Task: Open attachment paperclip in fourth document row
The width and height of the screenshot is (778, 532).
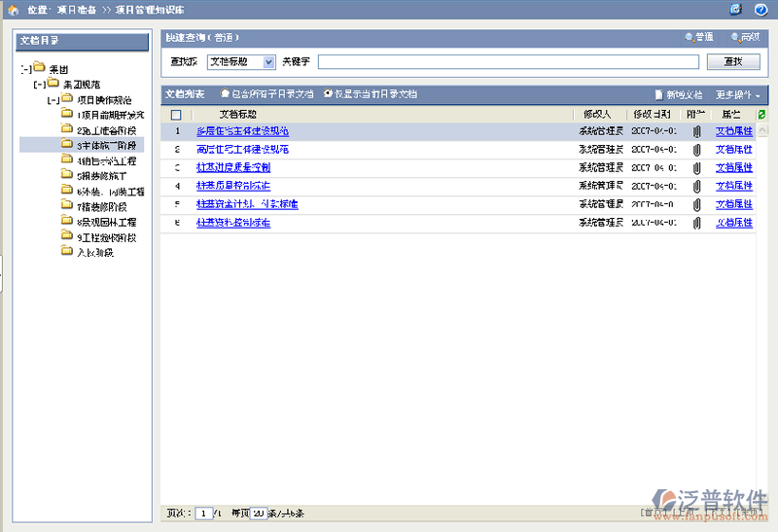Action: pos(696,187)
